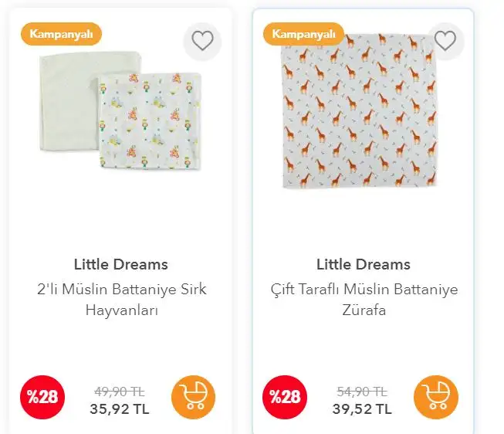Open Little Dreams brand above the Çift Taraflı title
504x434 pixels.
pyautogui.click(x=363, y=264)
